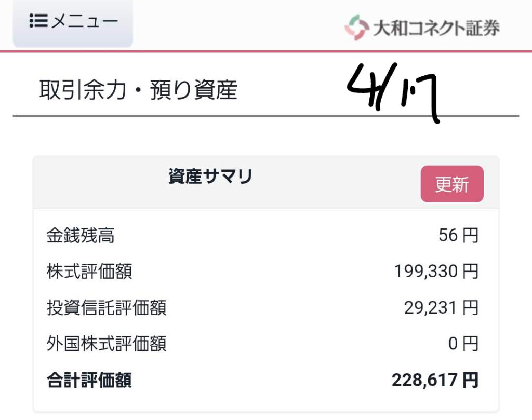Select the 取引余力・預り資産 page heading
The height and width of the screenshot is (420, 532).
(x=138, y=91)
